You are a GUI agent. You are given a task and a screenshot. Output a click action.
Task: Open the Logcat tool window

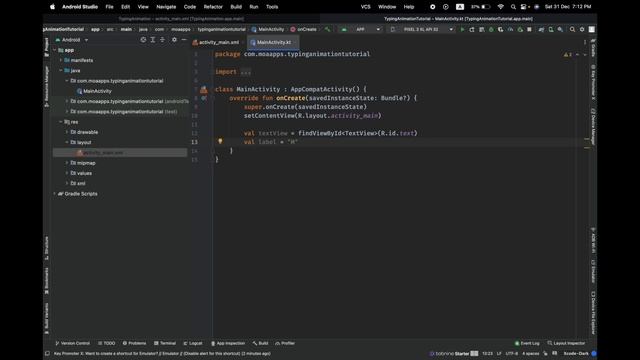pos(193,343)
